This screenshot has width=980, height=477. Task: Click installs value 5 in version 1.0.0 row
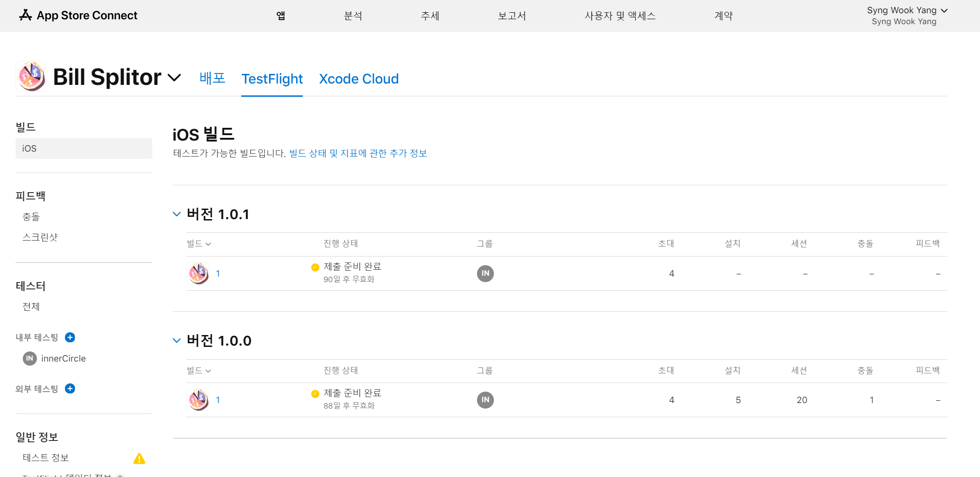pyautogui.click(x=738, y=400)
